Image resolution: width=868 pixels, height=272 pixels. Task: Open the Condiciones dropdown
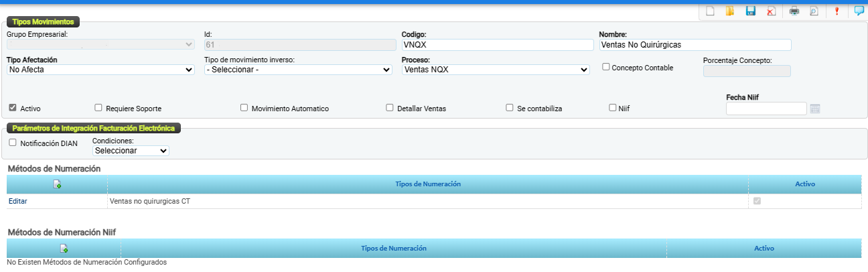131,151
